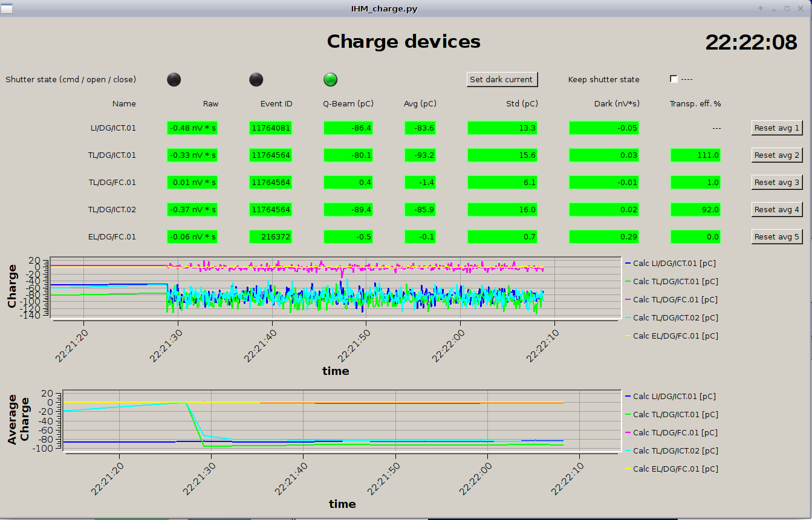This screenshot has width=812, height=520.
Task: Click the green shutter close indicator LED
Action: coord(330,79)
